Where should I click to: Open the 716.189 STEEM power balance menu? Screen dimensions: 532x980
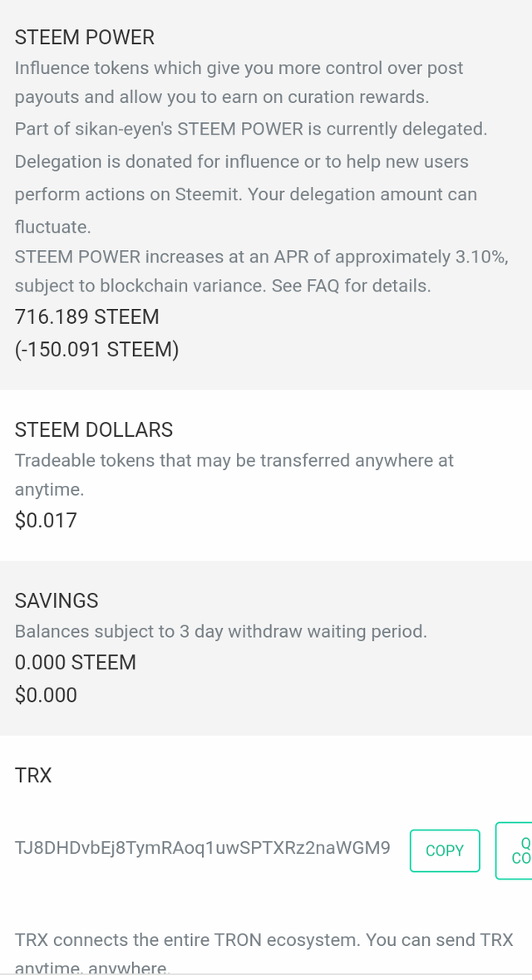tap(87, 317)
